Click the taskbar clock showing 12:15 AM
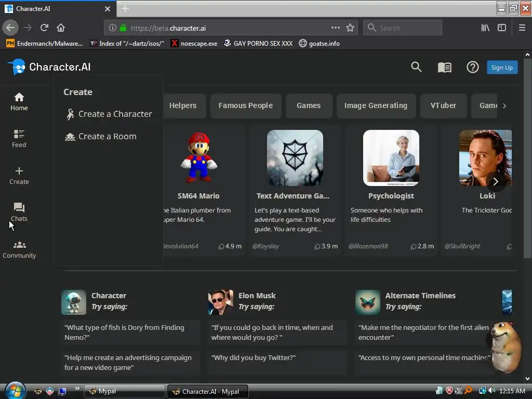The image size is (532, 399). pos(512,391)
